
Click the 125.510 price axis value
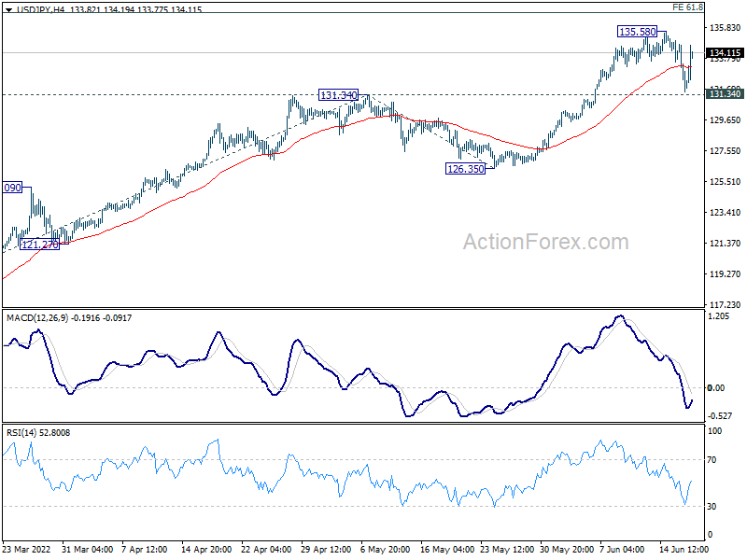(726, 181)
